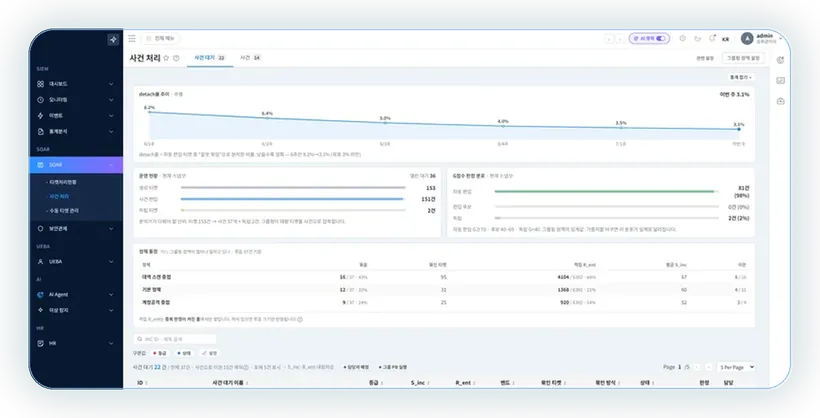Click the green 자동 편입 progress bar
The height and width of the screenshot is (418, 820).
point(605,191)
